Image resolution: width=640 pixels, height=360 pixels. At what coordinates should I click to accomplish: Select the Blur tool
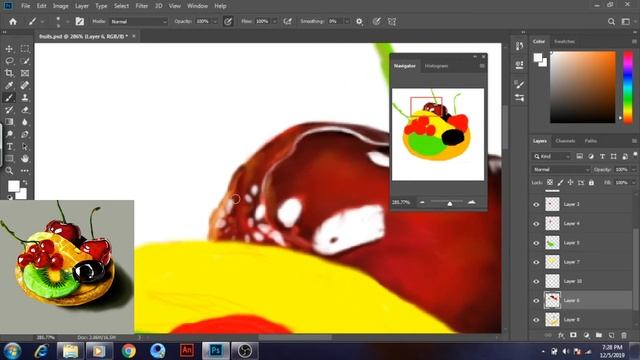(25, 122)
